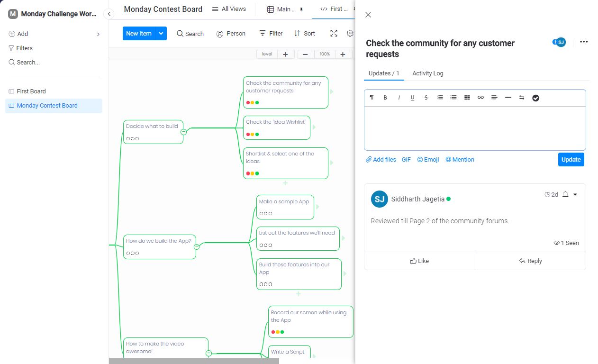Expand the arrow beside 'Check the 'Idea Wishlist''
This screenshot has height=364, width=598.
coord(314,127)
